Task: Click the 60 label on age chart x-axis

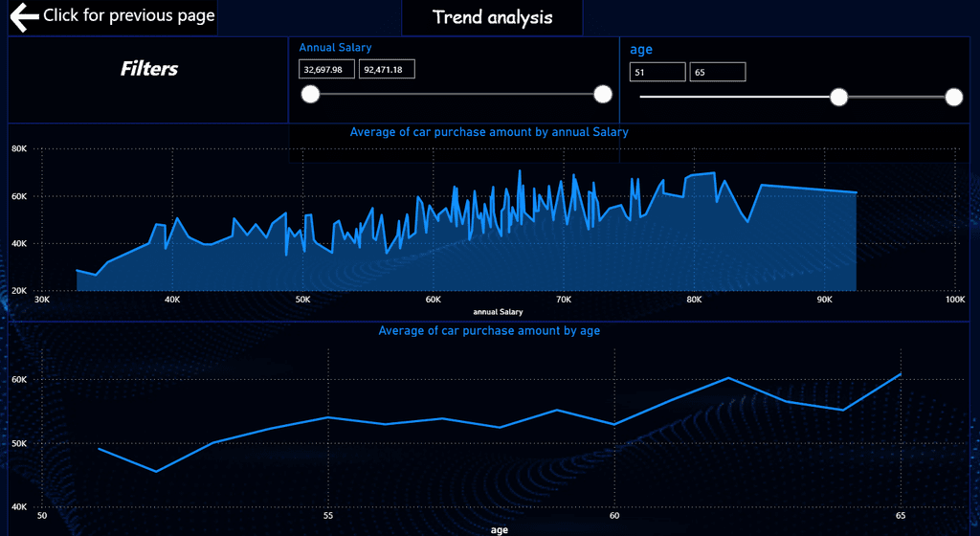Action: [x=614, y=515]
